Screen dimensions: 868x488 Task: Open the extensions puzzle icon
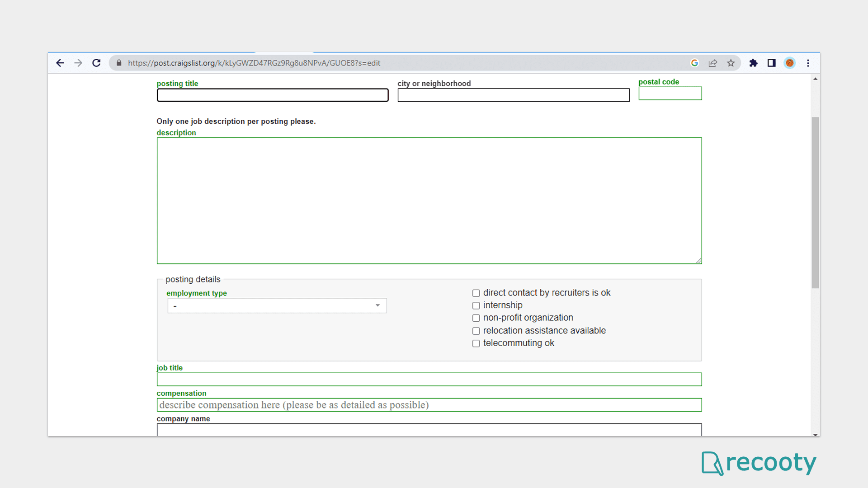tap(753, 63)
